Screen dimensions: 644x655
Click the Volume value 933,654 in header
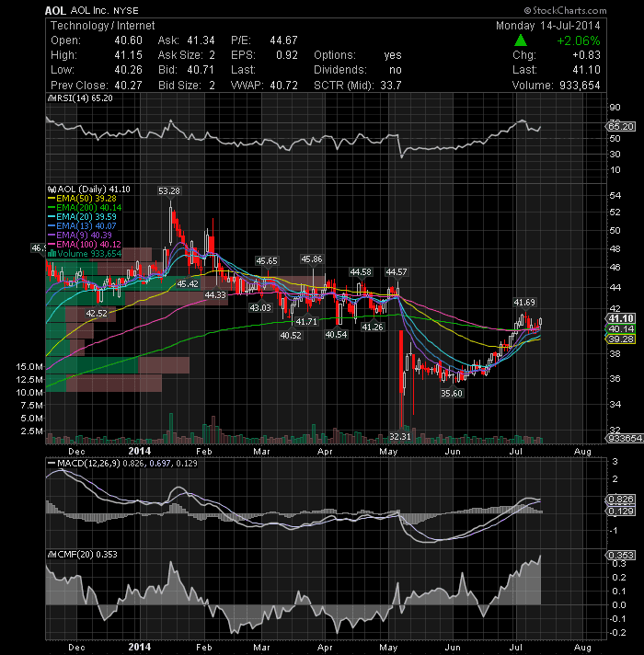580,86
